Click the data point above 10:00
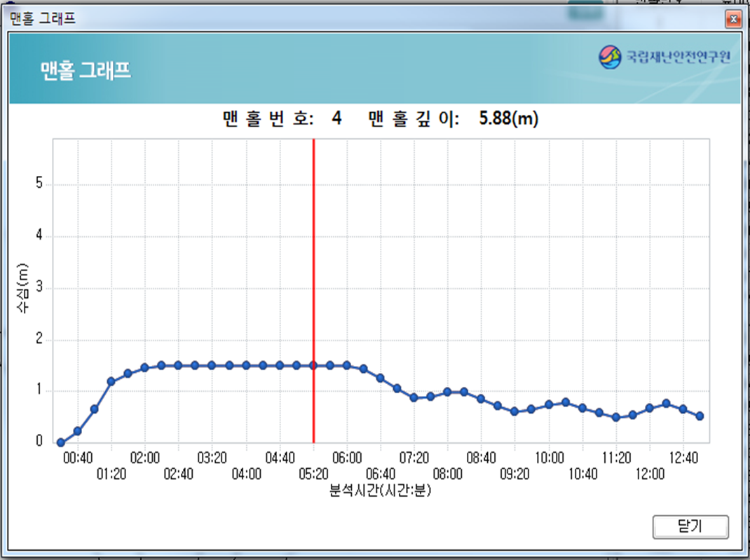 point(549,404)
